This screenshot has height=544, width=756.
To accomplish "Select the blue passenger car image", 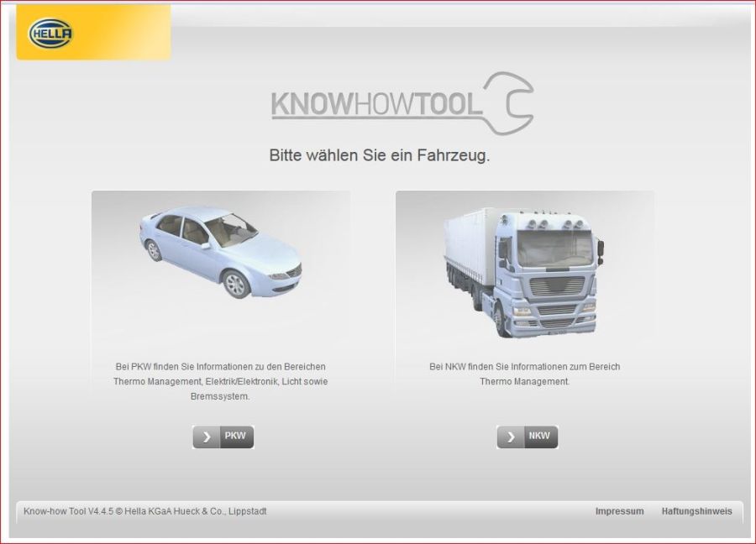I will [220, 250].
